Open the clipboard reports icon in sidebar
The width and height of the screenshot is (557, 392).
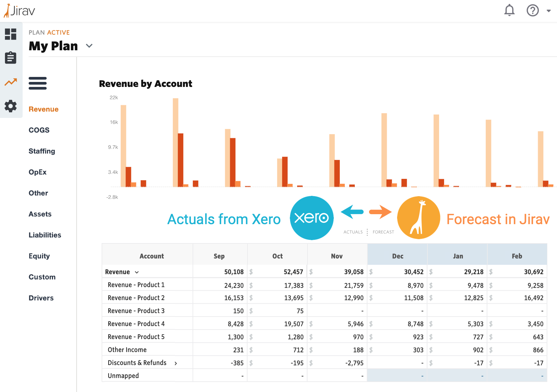tap(11, 58)
